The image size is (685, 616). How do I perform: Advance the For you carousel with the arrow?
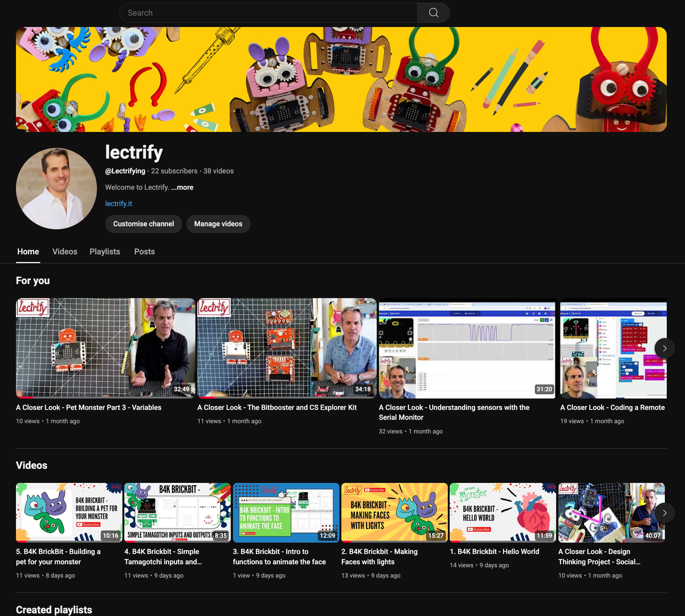click(664, 348)
